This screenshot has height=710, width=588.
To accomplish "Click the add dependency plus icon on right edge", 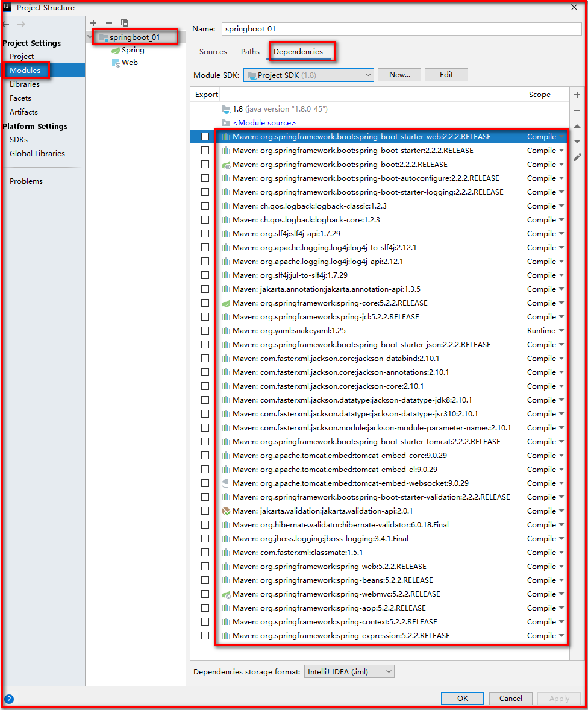I will (577, 95).
